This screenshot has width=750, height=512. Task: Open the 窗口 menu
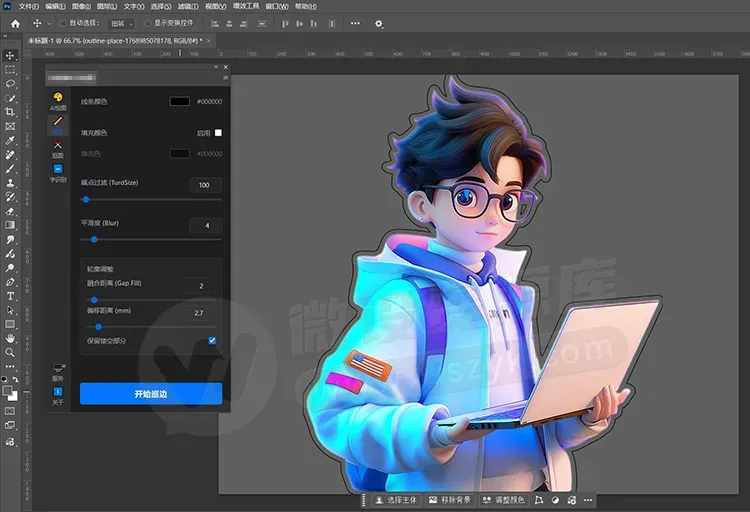coord(277,6)
